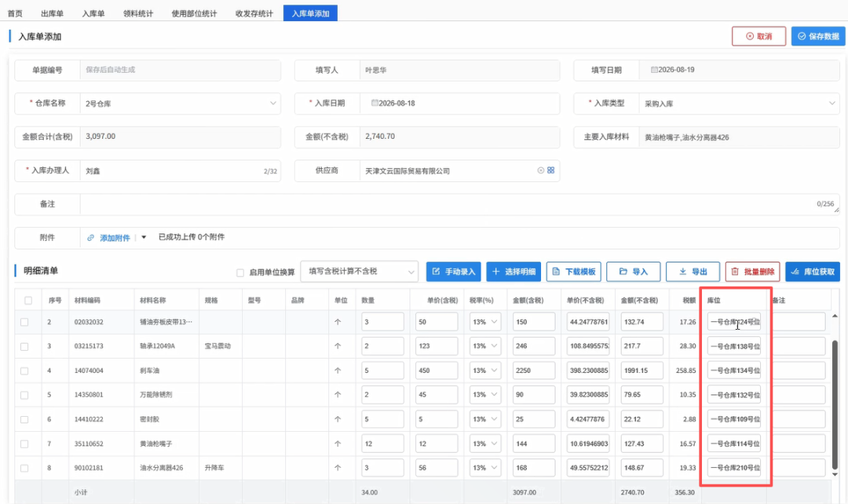Click the link icon beside 添加附件
Screen dimensions: 848x504
91,237
